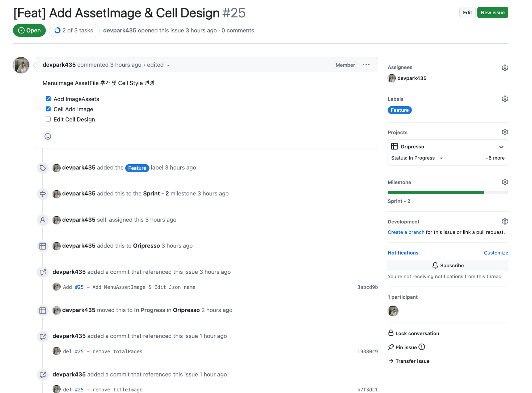Image resolution: width=532 pixels, height=393 pixels.
Task: Open comment options three-dot menu
Action: (x=366, y=65)
